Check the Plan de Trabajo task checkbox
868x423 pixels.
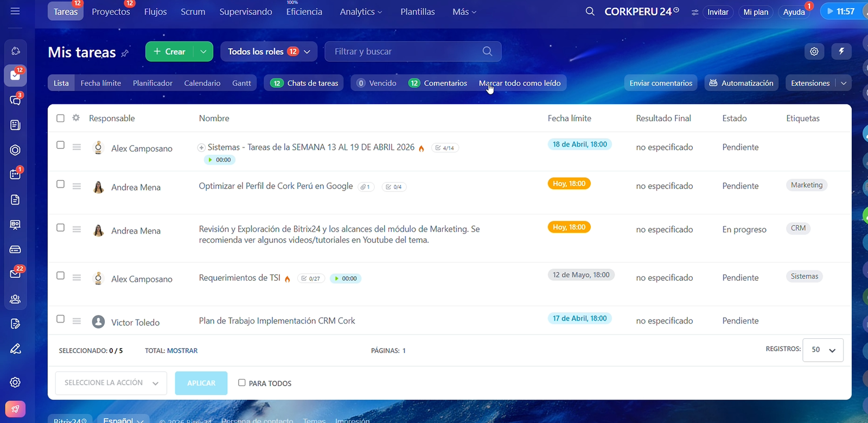click(x=60, y=319)
